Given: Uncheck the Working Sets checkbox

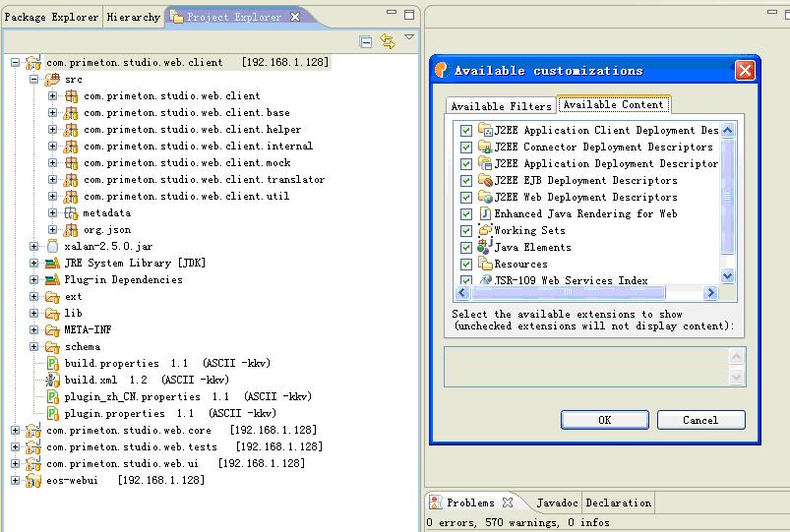Looking at the screenshot, I should [x=466, y=231].
